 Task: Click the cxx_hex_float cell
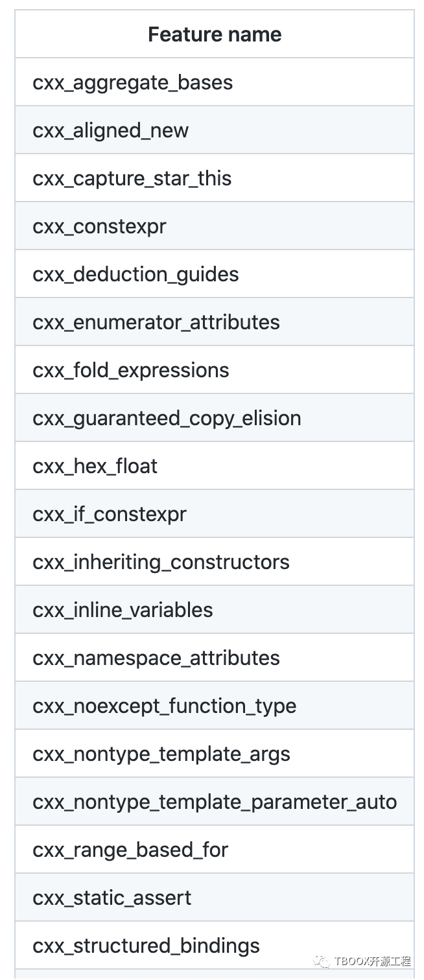coord(215,465)
